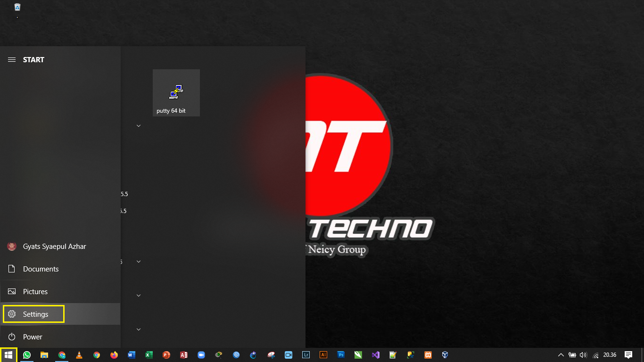Open the Power options menu
This screenshot has height=362, width=644.
tap(60, 337)
